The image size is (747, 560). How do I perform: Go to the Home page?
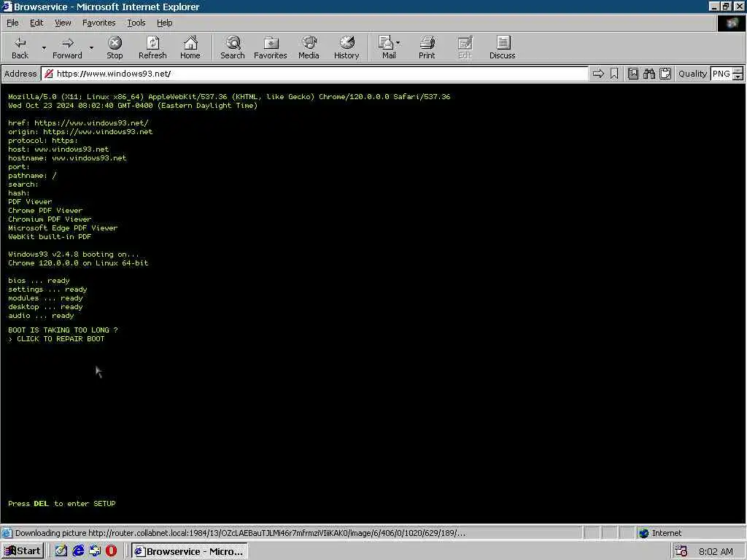pos(190,47)
